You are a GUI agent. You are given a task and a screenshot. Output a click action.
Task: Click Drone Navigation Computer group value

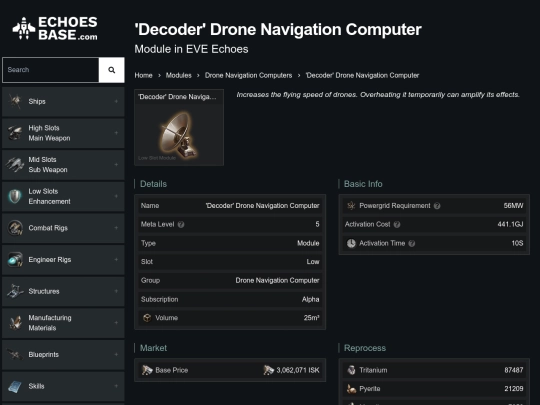click(277, 281)
